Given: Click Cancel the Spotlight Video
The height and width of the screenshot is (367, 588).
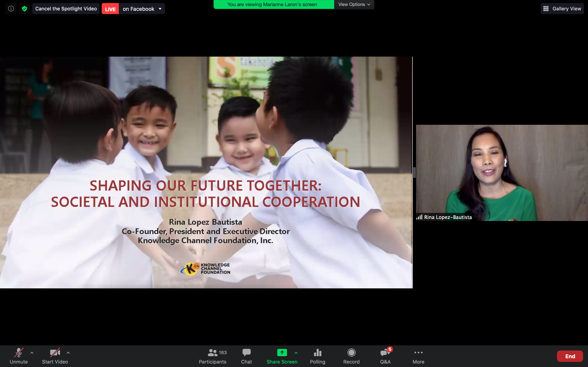Looking at the screenshot, I should (x=66, y=9).
